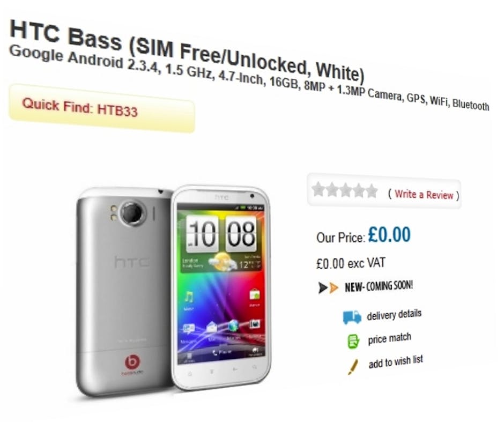Click the black and orange arrows icon
This screenshot has width=504, height=422.
click(328, 287)
